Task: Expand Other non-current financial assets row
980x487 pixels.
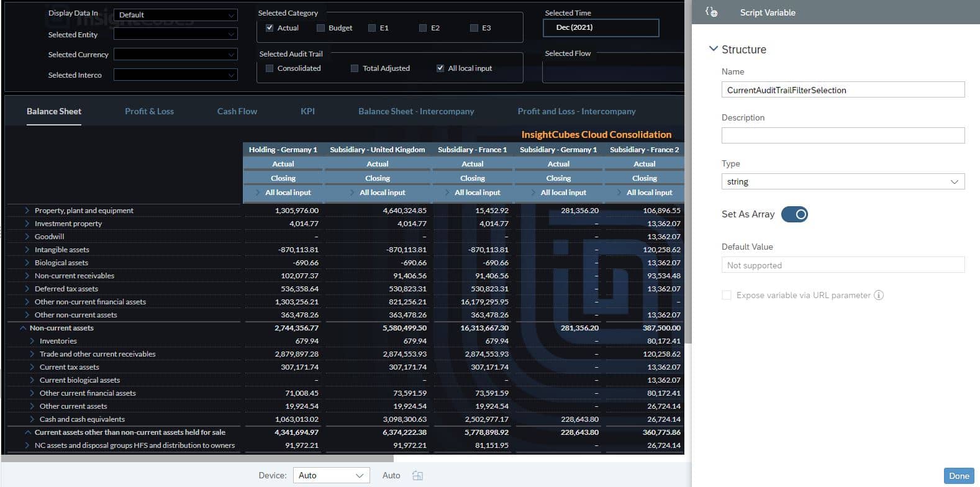Action: click(x=27, y=302)
